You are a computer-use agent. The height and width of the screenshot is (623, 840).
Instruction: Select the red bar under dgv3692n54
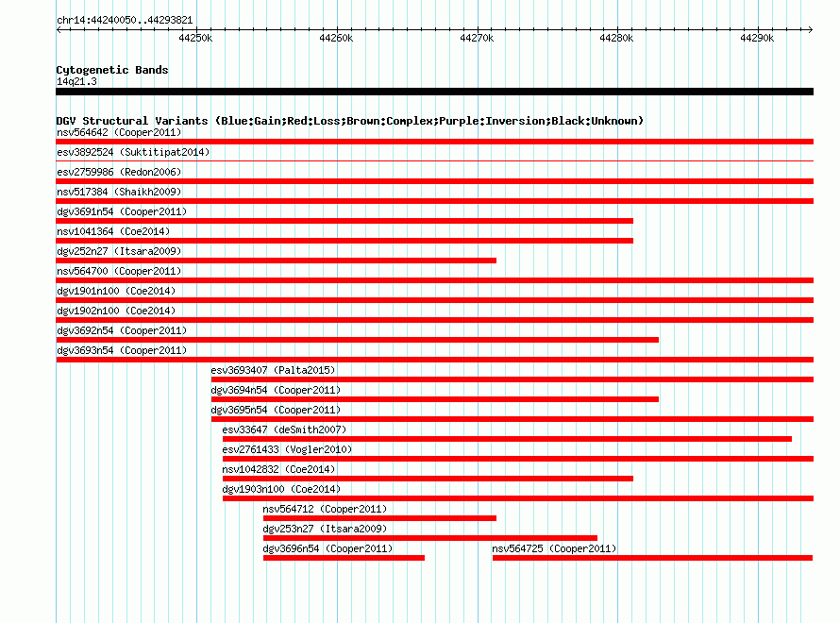[358, 340]
